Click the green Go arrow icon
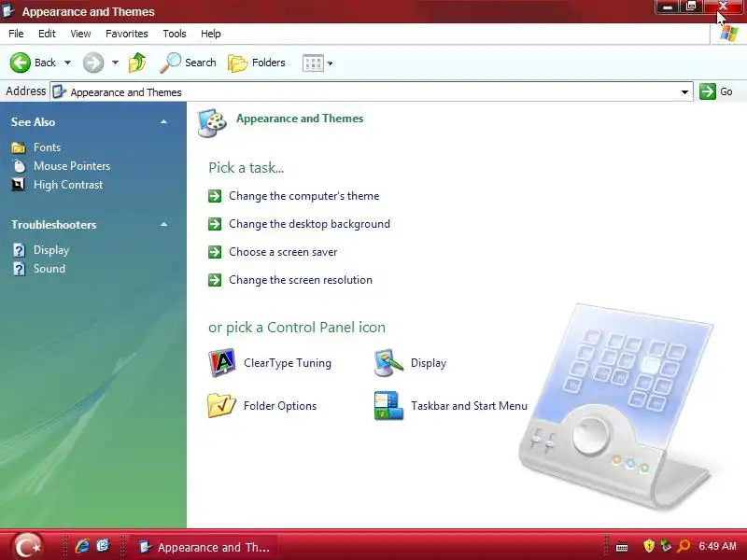 [708, 91]
